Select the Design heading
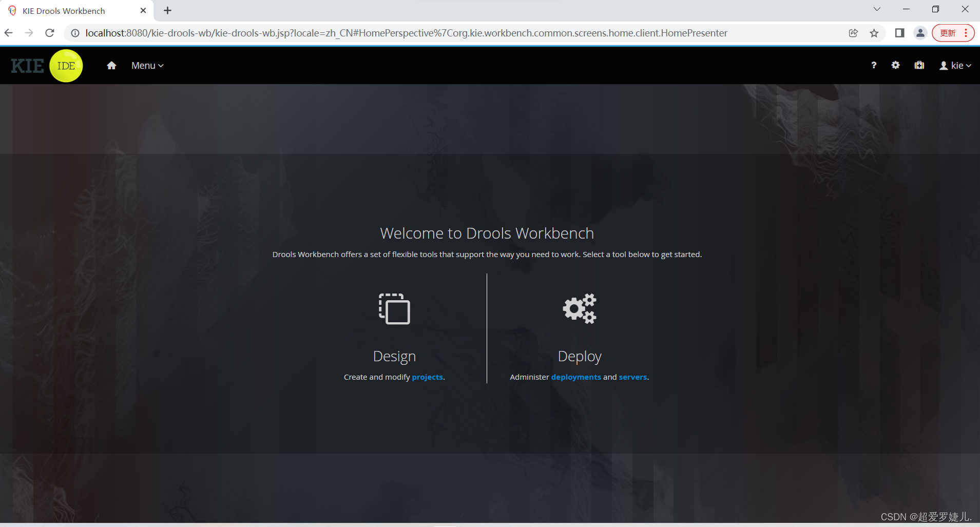Viewport: 980px width, 527px height. point(394,356)
